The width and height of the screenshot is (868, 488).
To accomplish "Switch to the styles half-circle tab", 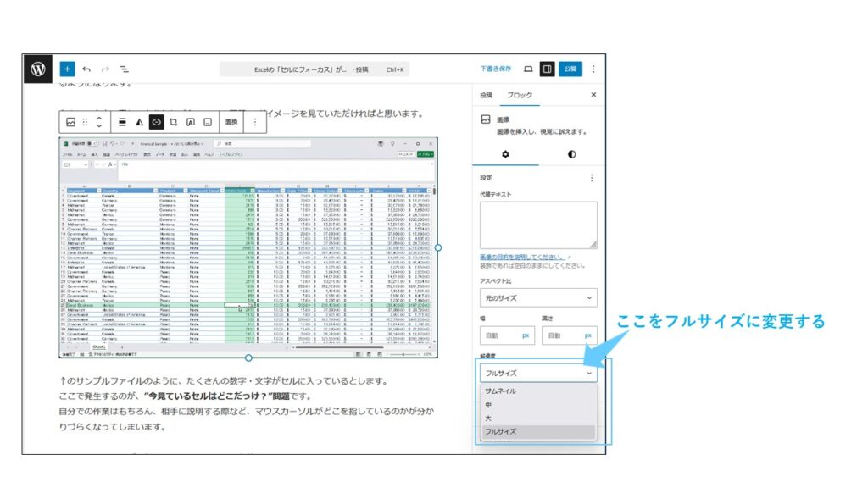I will [x=571, y=154].
